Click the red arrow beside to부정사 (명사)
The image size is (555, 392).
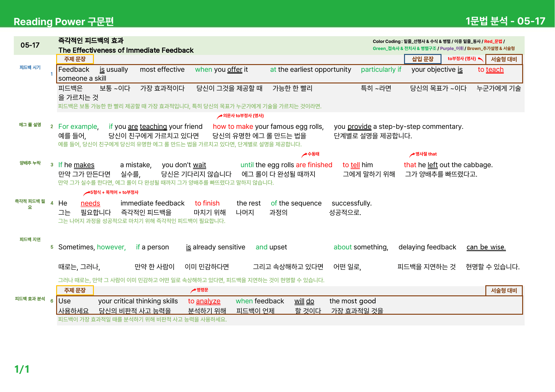481,59
